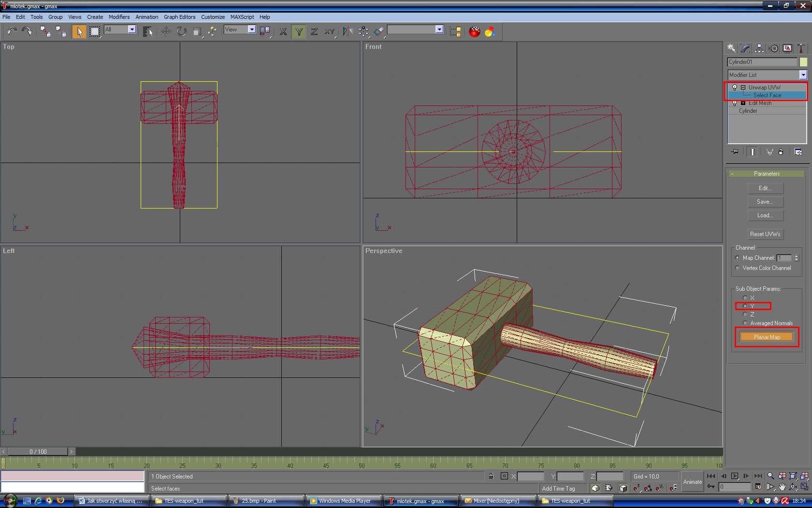The width and height of the screenshot is (812, 508).
Task: Open the selection filter All dropdown
Action: point(131,30)
